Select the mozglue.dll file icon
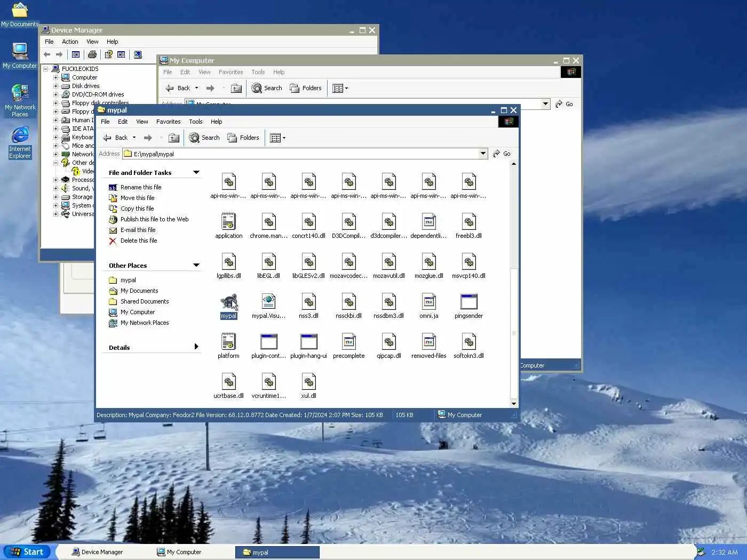Viewport: 747px width, 560px height. [x=429, y=262]
